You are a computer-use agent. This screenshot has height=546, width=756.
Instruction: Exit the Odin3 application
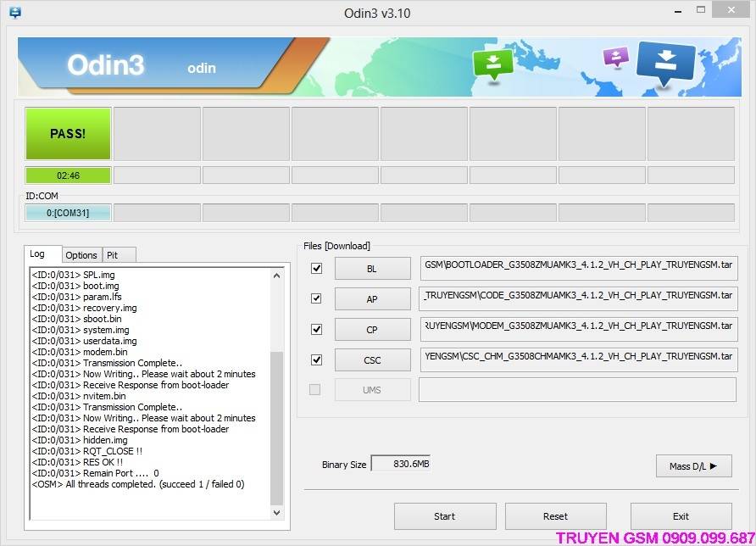681,516
